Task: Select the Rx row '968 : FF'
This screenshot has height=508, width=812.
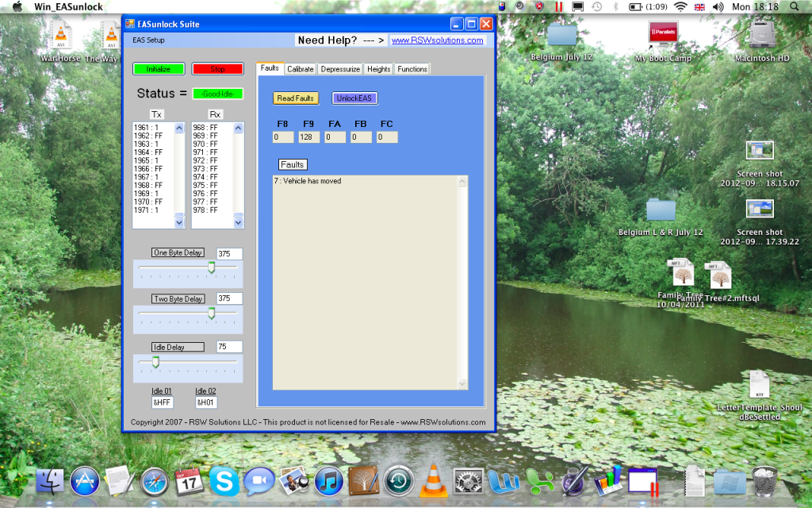Action: pos(205,128)
